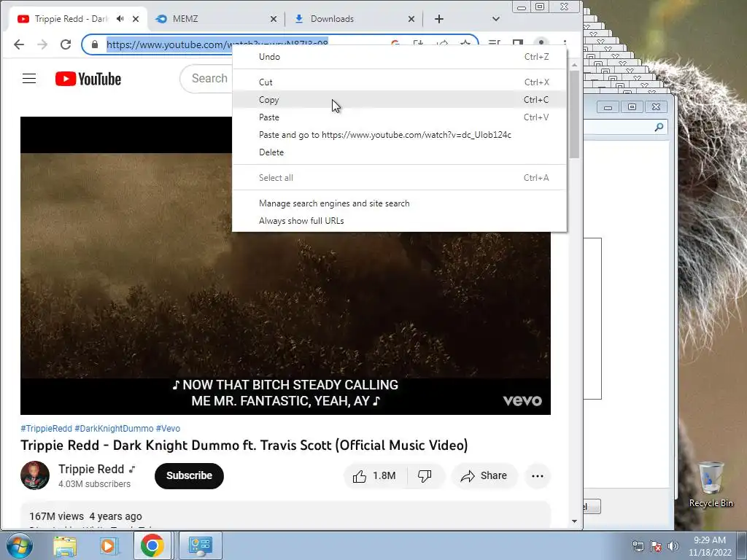The width and height of the screenshot is (747, 560).
Task: Close the Trippie Redd tab
Action: pyautogui.click(x=136, y=19)
